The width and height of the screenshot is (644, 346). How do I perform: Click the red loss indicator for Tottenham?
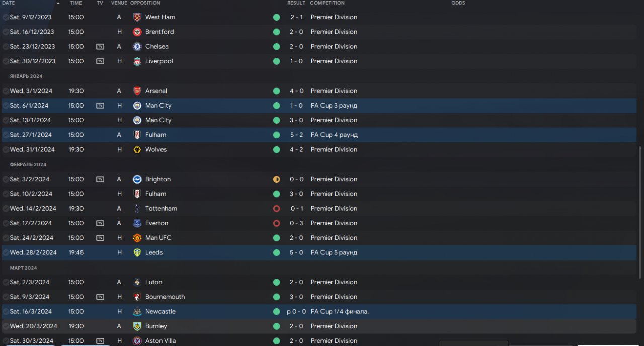pos(276,209)
